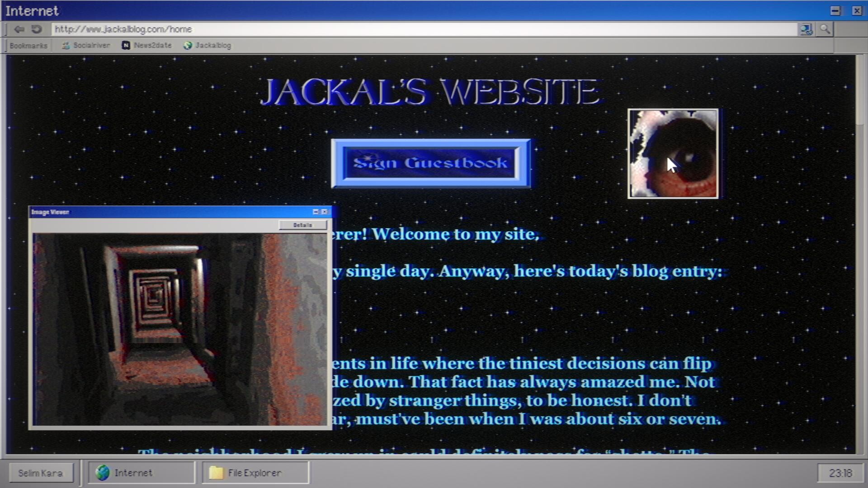The image size is (868, 488).
Task: Open File Explorer from the taskbar folder icon
Action: 217,473
